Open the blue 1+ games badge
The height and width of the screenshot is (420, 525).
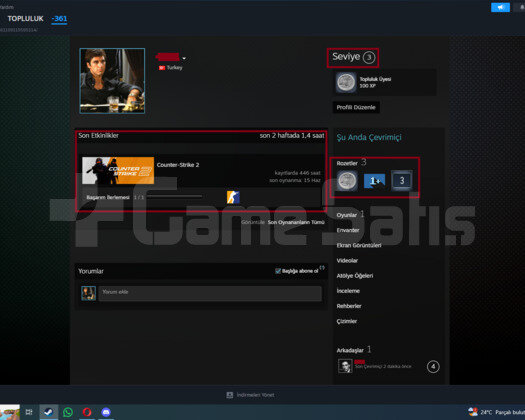coord(374,181)
